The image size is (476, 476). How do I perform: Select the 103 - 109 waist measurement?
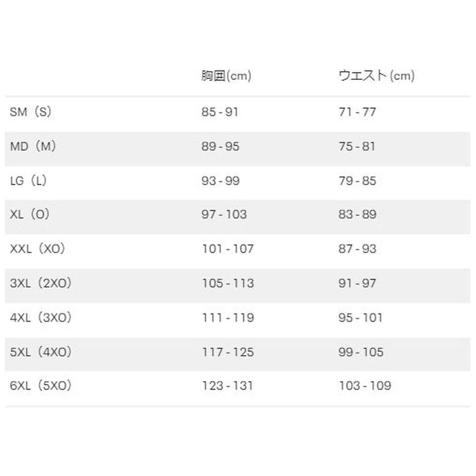click(365, 386)
